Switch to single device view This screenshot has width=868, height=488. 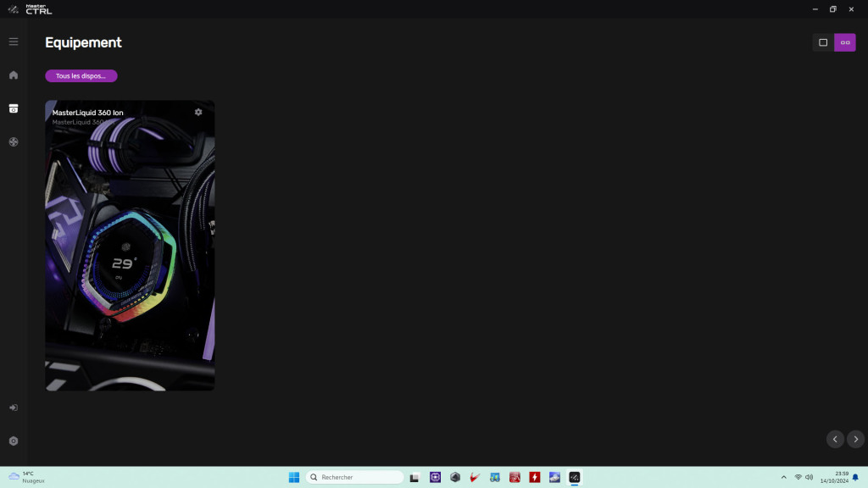pyautogui.click(x=823, y=42)
